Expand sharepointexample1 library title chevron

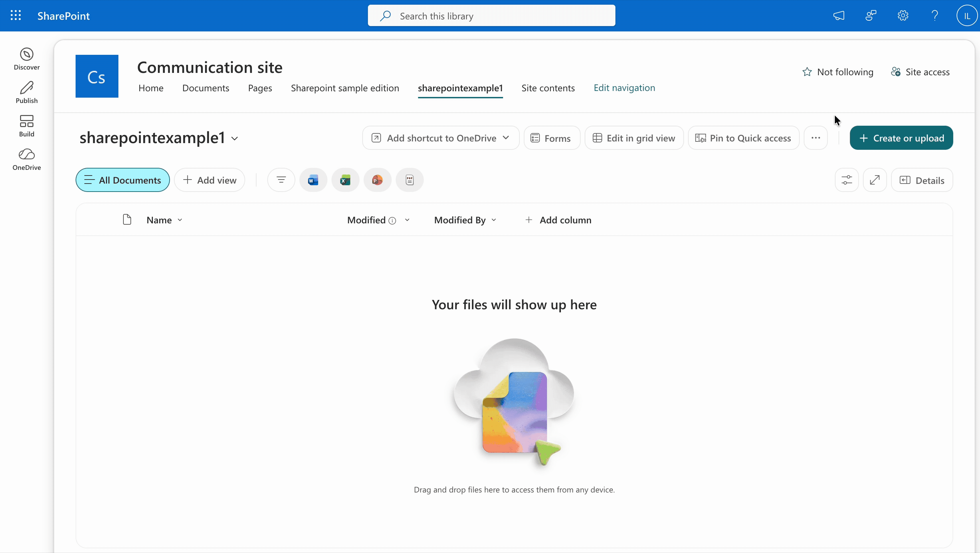click(x=235, y=138)
